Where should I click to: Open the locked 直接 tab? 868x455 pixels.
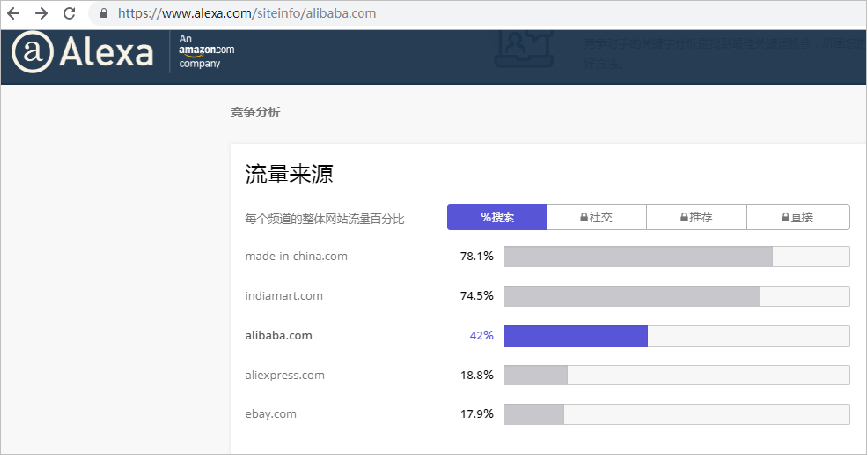pyautogui.click(x=797, y=217)
